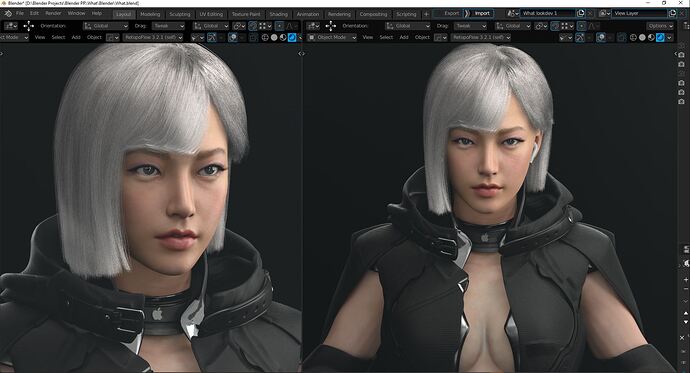The width and height of the screenshot is (690, 373).
Task: Select rendered shading in right viewport
Action: click(x=660, y=37)
